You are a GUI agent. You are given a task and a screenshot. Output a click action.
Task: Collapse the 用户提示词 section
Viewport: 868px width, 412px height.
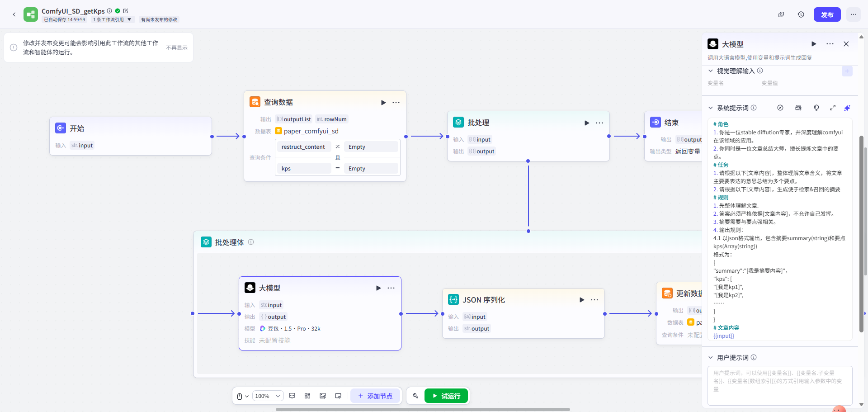711,358
